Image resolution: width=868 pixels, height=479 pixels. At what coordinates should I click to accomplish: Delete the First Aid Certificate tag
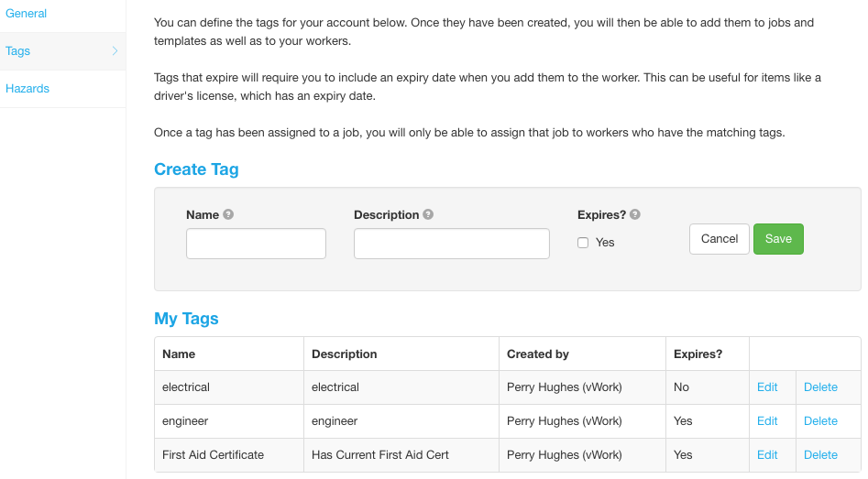(820, 454)
